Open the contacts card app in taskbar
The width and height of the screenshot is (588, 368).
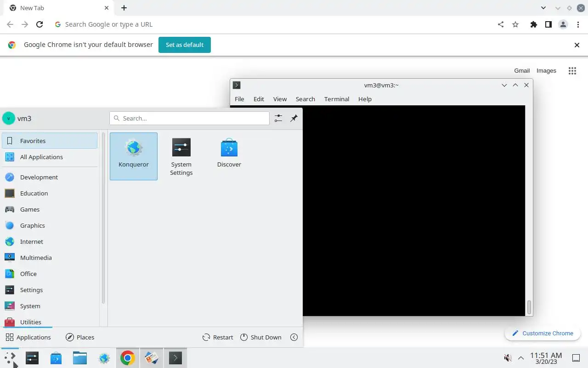tap(152, 358)
